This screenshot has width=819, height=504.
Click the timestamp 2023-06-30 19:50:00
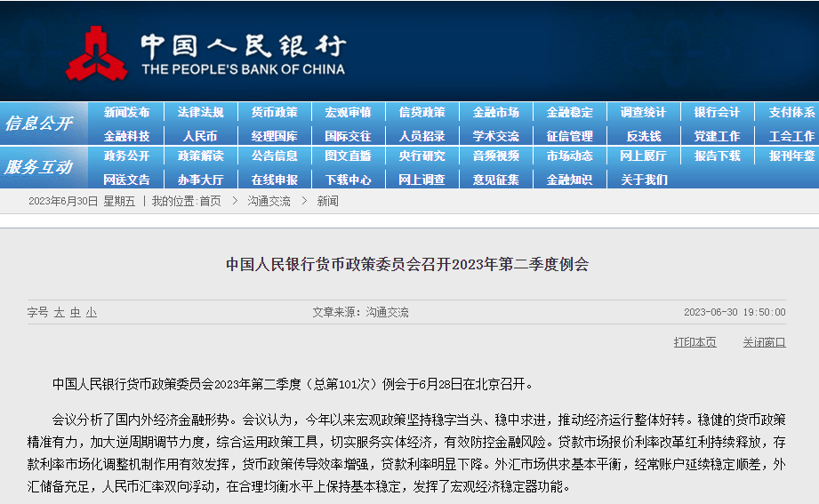(735, 312)
